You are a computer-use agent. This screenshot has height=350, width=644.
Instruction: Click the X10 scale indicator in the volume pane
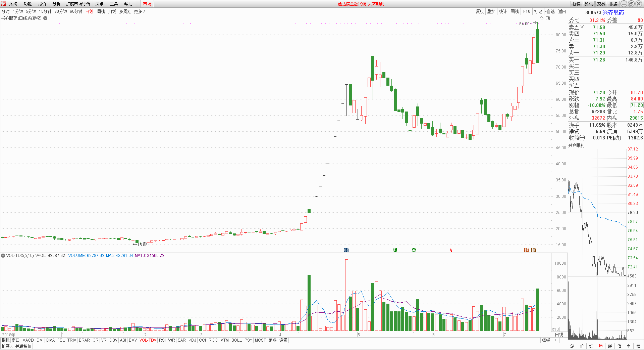point(555,330)
